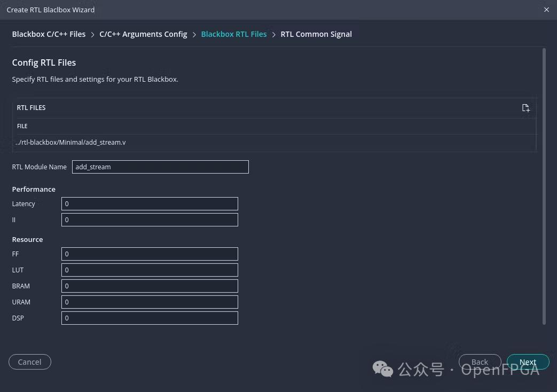Focus the URAM resource field
The width and height of the screenshot is (557, 392).
pyautogui.click(x=150, y=302)
